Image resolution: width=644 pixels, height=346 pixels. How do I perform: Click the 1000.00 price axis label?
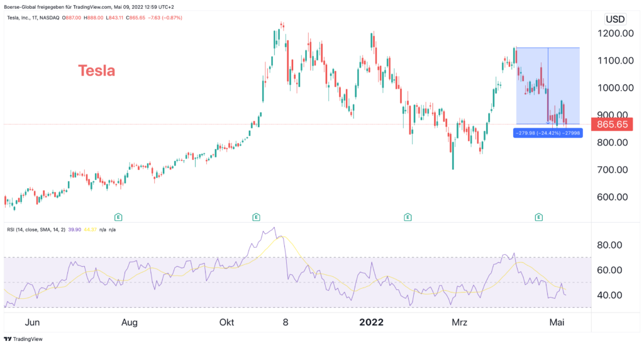[x=615, y=87]
